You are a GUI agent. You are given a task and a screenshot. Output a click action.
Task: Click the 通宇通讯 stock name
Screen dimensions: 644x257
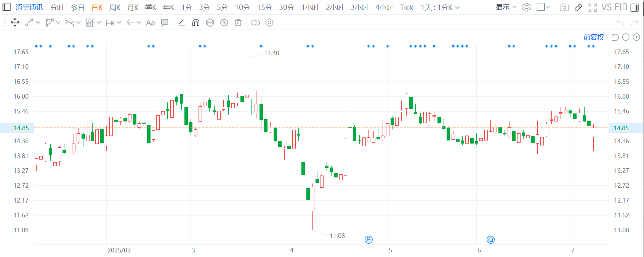(x=29, y=7)
